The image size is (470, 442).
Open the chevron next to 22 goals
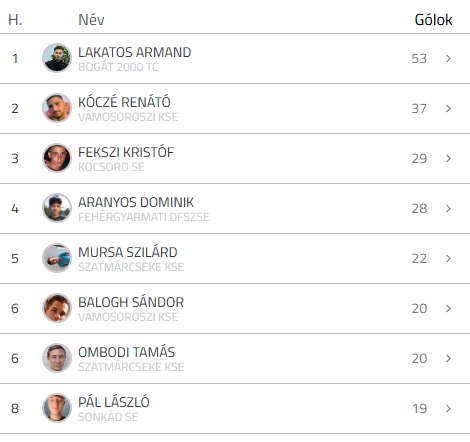[448, 258]
